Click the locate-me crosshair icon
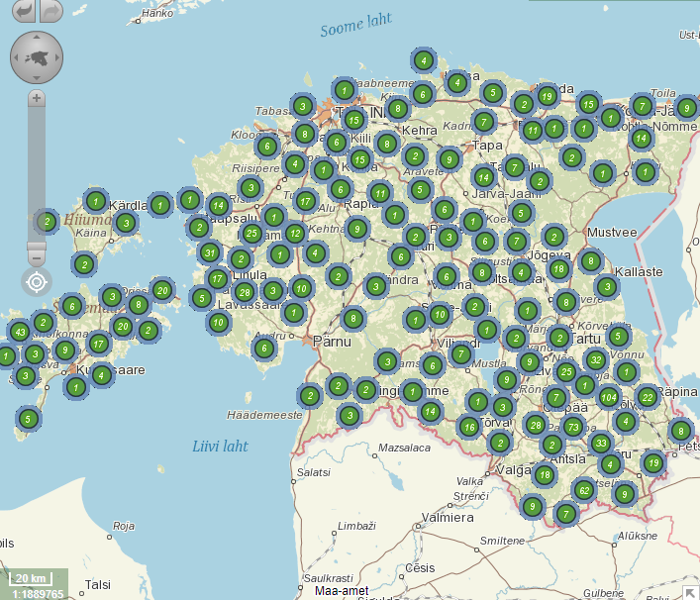Image resolution: width=700 pixels, height=600 pixels. (37, 282)
